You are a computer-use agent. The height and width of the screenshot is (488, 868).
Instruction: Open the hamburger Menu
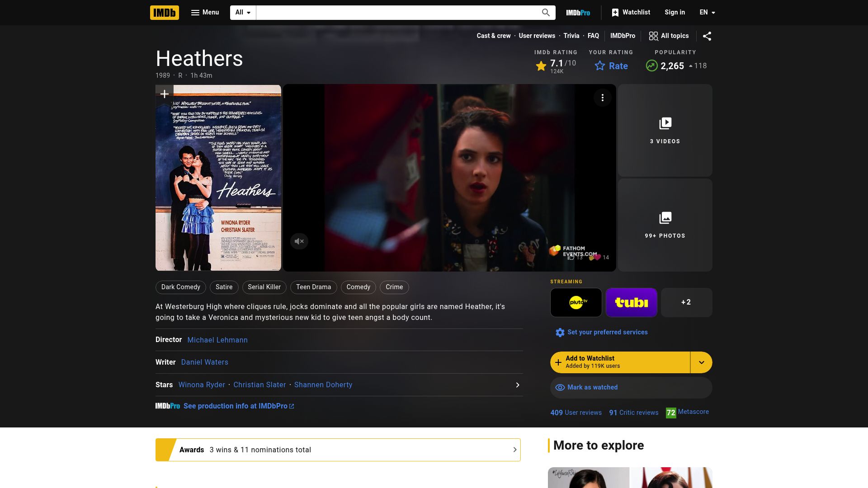(x=205, y=13)
